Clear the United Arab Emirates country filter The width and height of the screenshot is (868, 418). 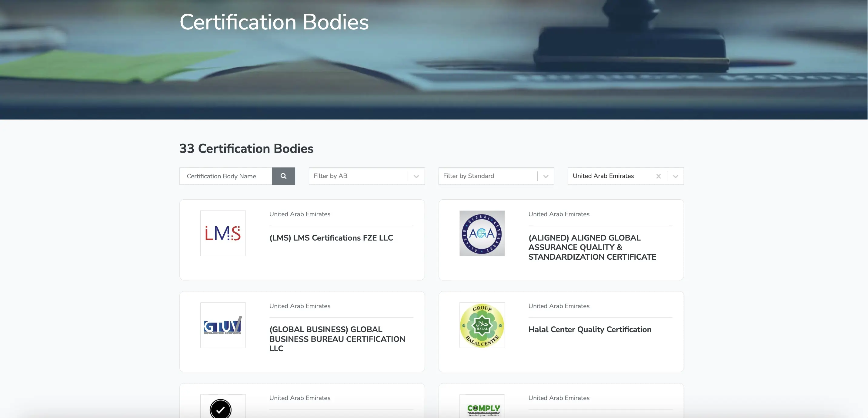pos(658,176)
